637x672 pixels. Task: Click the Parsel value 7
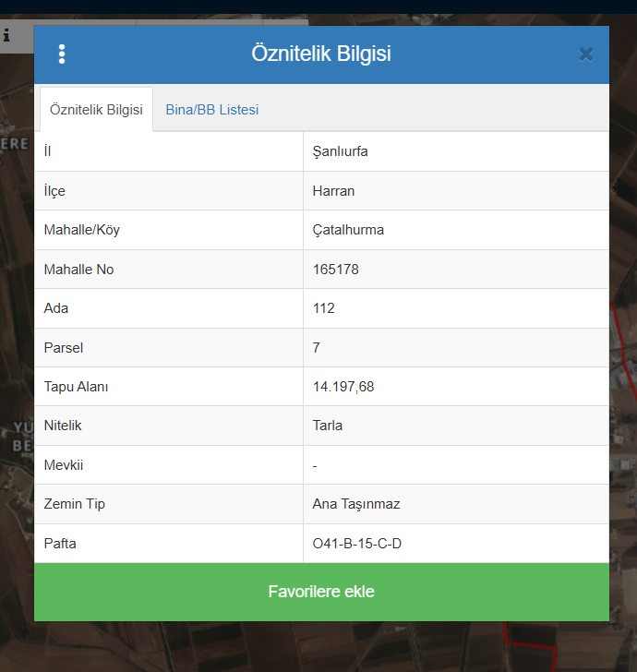317,348
